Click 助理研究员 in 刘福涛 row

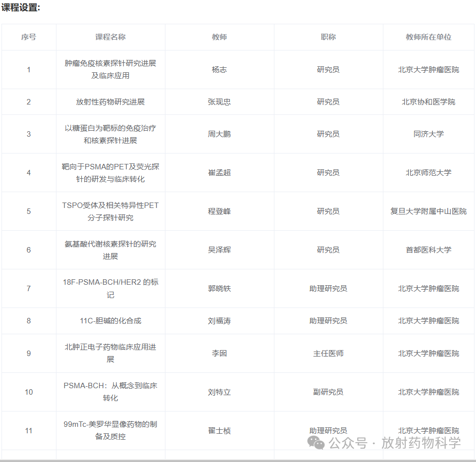tap(328, 321)
